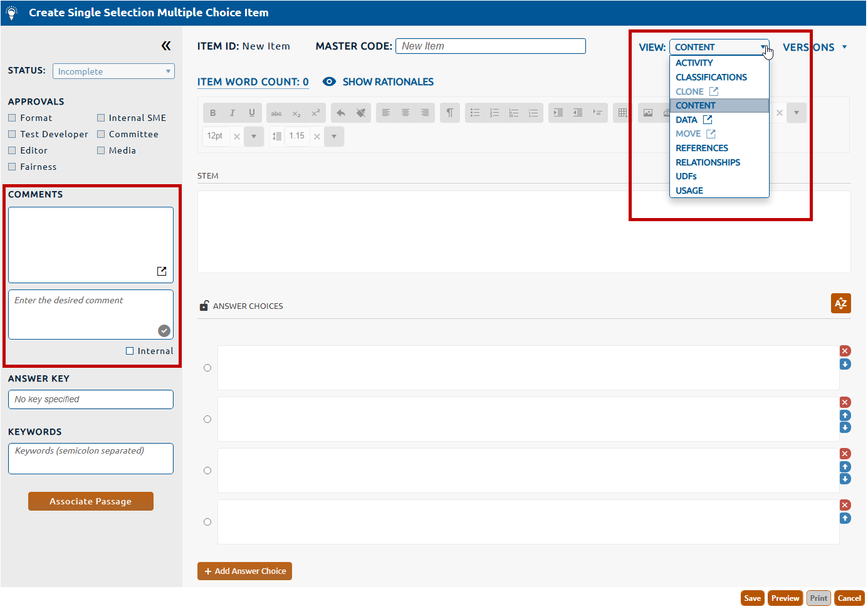Screen dimensions: 868x609
Task: Delete the first answer choice
Action: click(x=845, y=351)
